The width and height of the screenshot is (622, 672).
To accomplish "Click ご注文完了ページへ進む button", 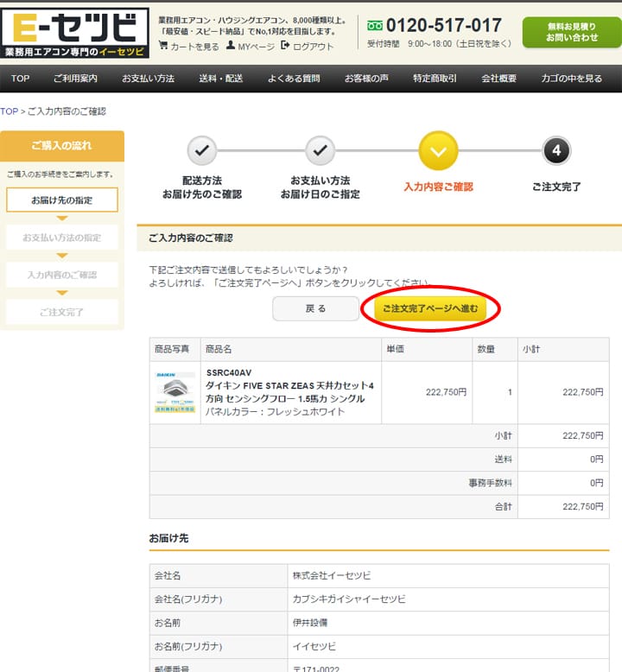I will pyautogui.click(x=430, y=308).
